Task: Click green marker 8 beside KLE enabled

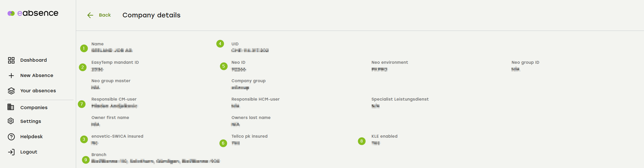Action: [x=362, y=141]
